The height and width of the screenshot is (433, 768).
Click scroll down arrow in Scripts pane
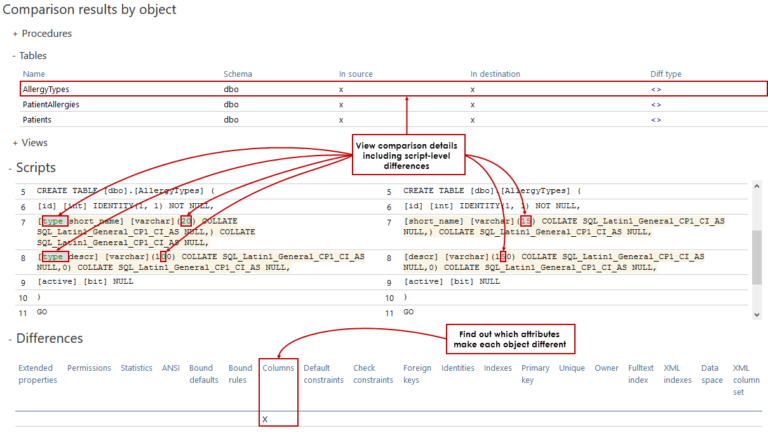coord(757,315)
